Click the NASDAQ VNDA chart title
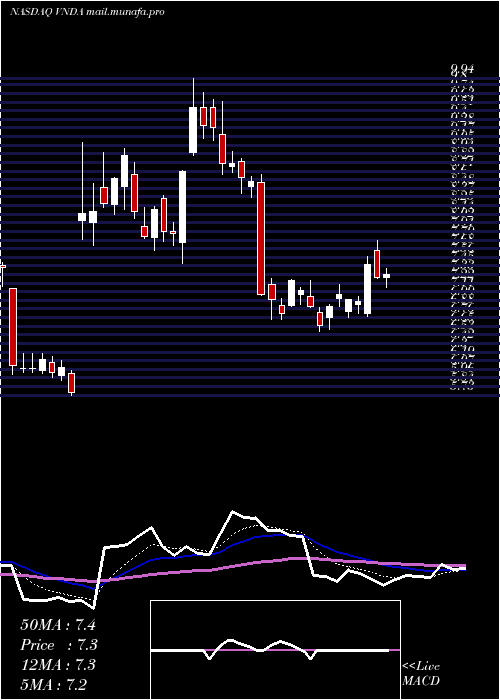Screen dimensions: 500x700 pyautogui.click(x=87, y=12)
